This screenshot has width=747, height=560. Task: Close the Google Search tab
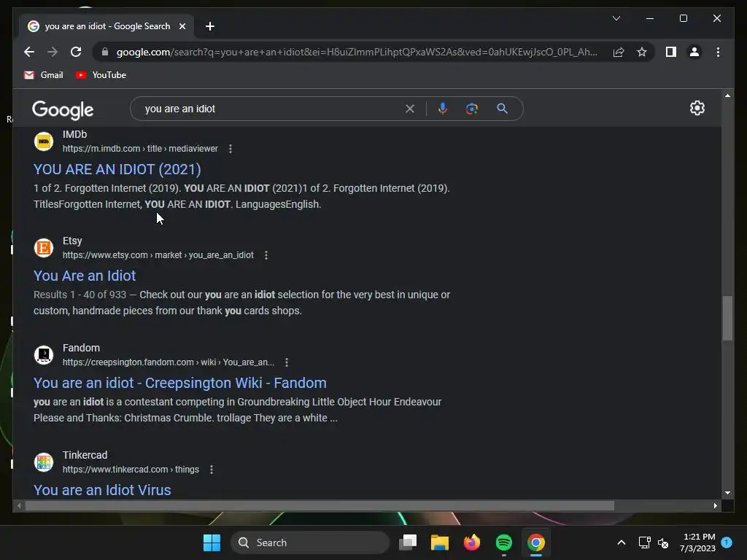182,26
